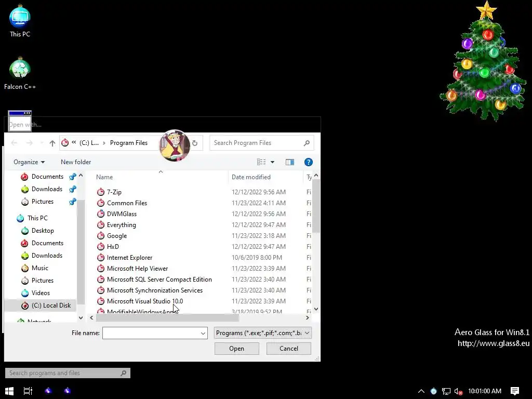Select Videos in navigation pane
The height and width of the screenshot is (399, 532).
41,293
